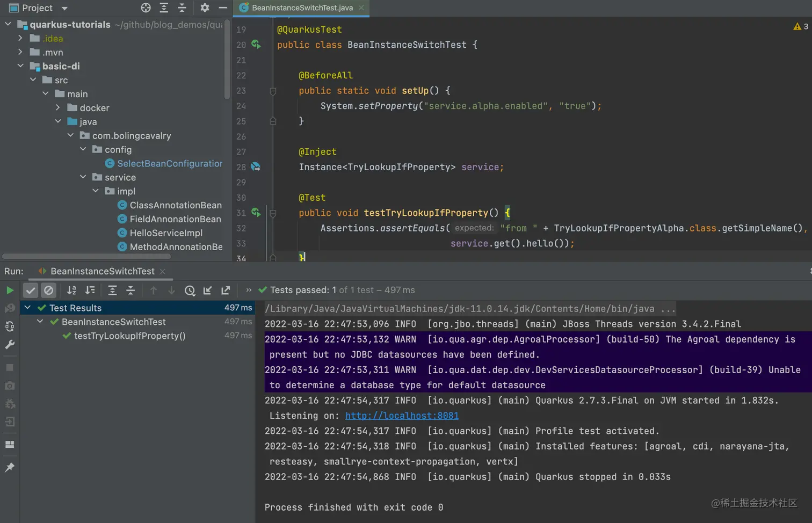Select the service package folder

click(x=114, y=177)
